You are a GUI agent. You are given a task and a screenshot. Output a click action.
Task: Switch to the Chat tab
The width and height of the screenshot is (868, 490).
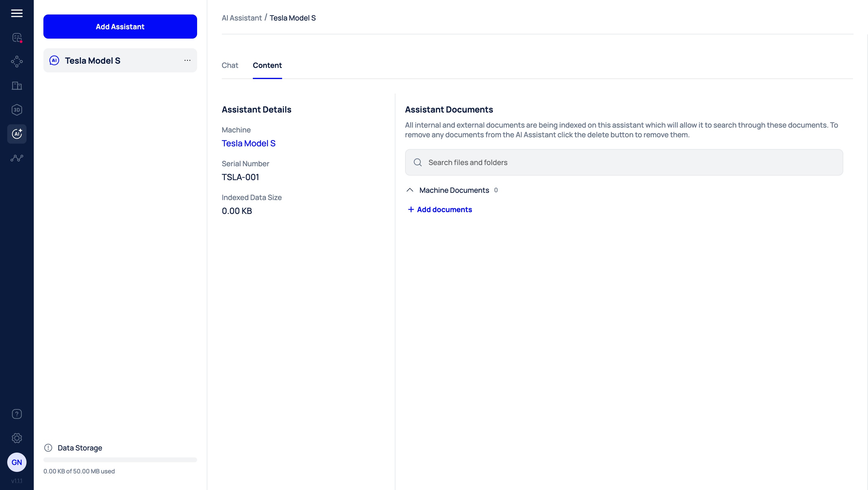pyautogui.click(x=230, y=65)
